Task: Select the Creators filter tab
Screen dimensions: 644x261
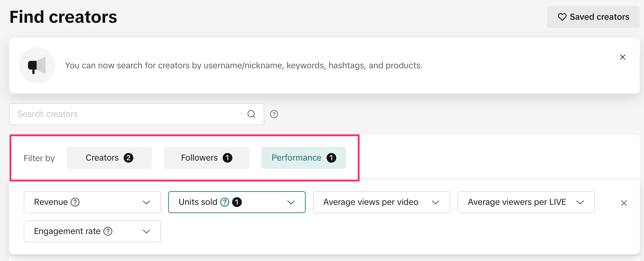Action: click(109, 158)
